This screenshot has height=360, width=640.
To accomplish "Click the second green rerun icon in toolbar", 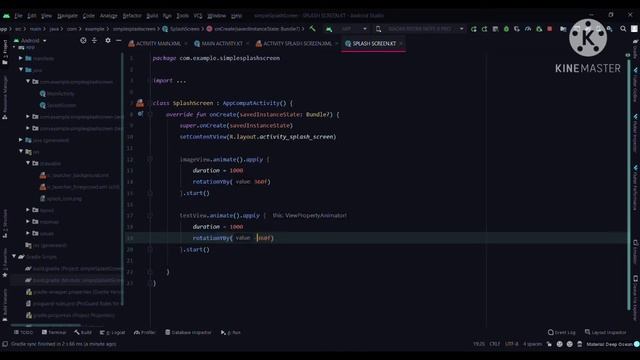I will coord(484,29).
